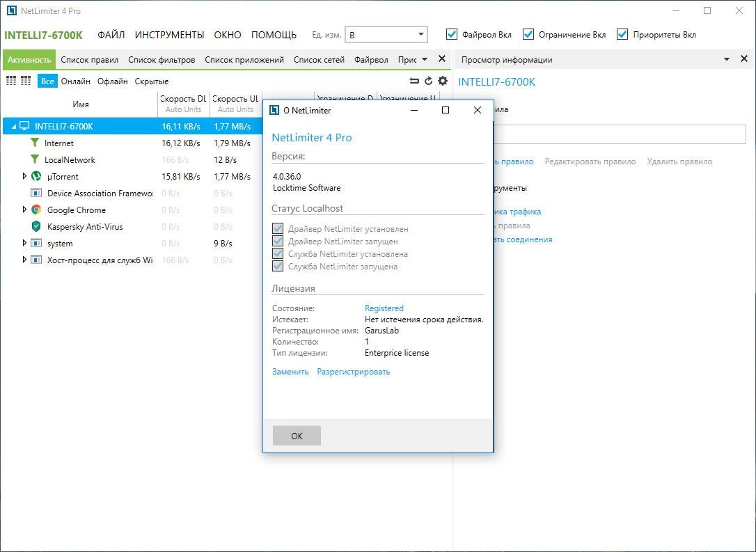Select the Онлайн filter
Screen dimensions: 756x552
point(75,81)
